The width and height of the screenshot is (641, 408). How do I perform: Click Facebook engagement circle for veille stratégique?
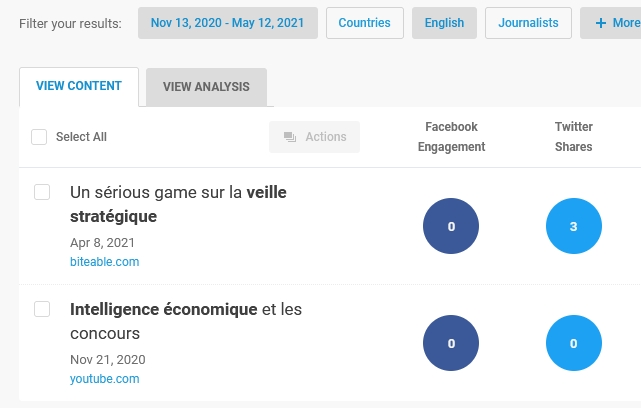click(451, 226)
